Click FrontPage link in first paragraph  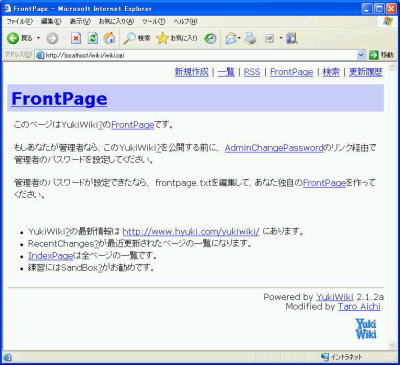(x=133, y=125)
